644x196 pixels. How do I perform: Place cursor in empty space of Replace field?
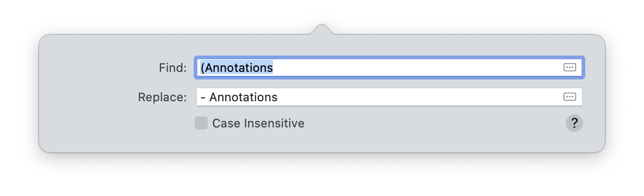[419, 97]
